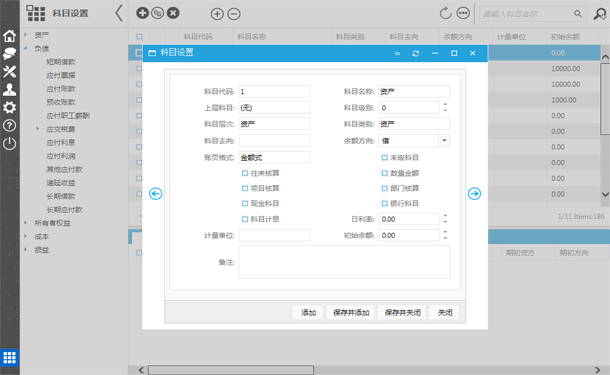This screenshot has width=610, height=375.
Task: Select 长期借款 in the tree
Action: (x=61, y=196)
